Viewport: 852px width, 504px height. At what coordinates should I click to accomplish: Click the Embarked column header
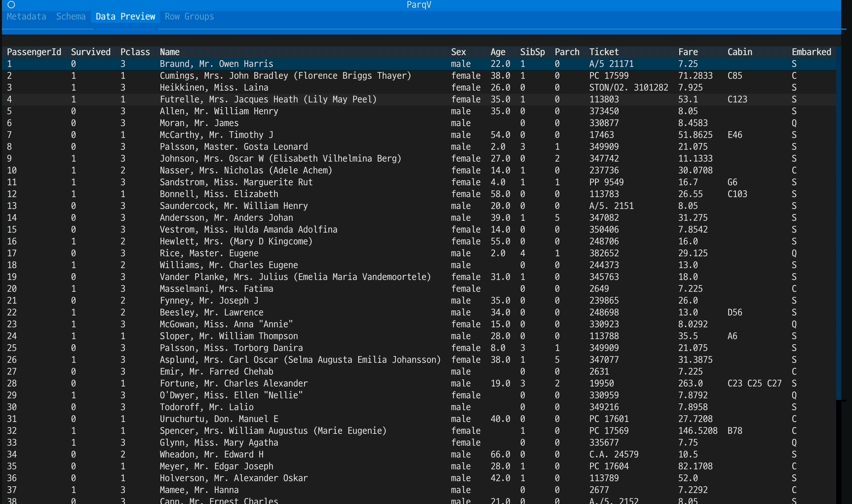[x=811, y=51]
